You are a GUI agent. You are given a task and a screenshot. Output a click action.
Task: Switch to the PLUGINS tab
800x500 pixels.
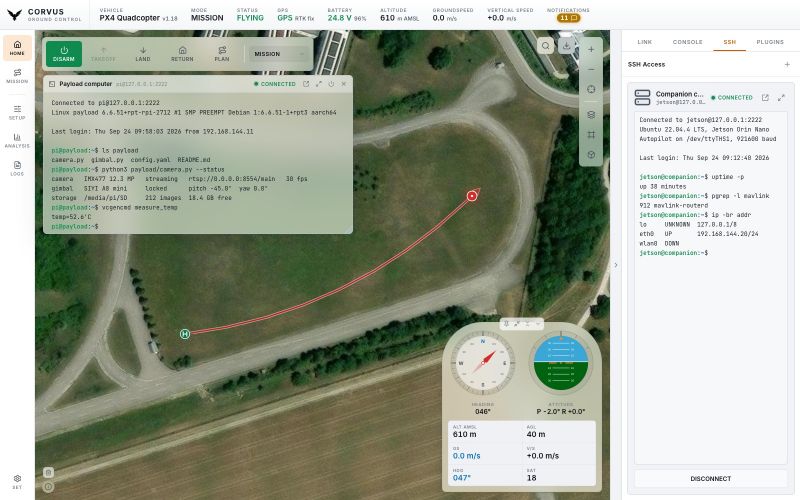pos(770,42)
